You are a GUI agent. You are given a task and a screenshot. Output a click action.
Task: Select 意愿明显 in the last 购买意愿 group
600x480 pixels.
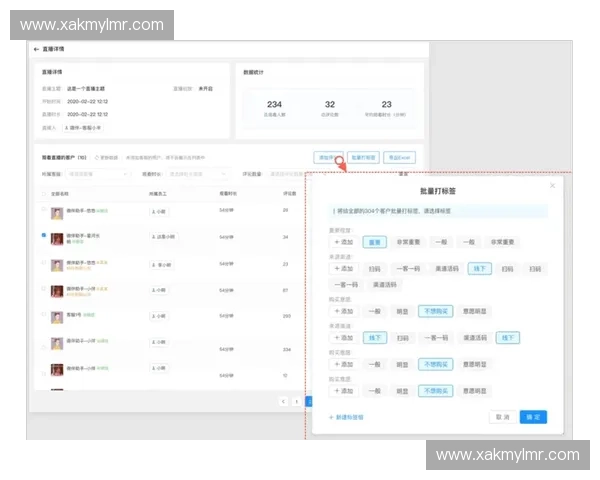474,391
